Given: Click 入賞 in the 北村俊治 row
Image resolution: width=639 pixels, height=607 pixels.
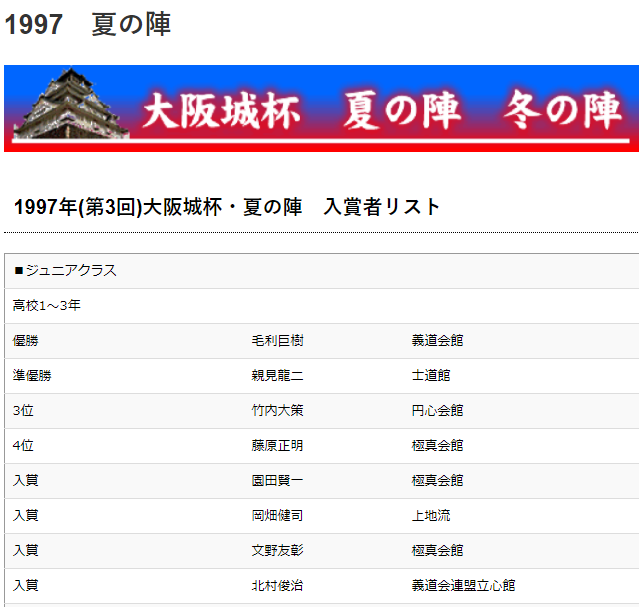Looking at the screenshot, I should click(x=25, y=586).
